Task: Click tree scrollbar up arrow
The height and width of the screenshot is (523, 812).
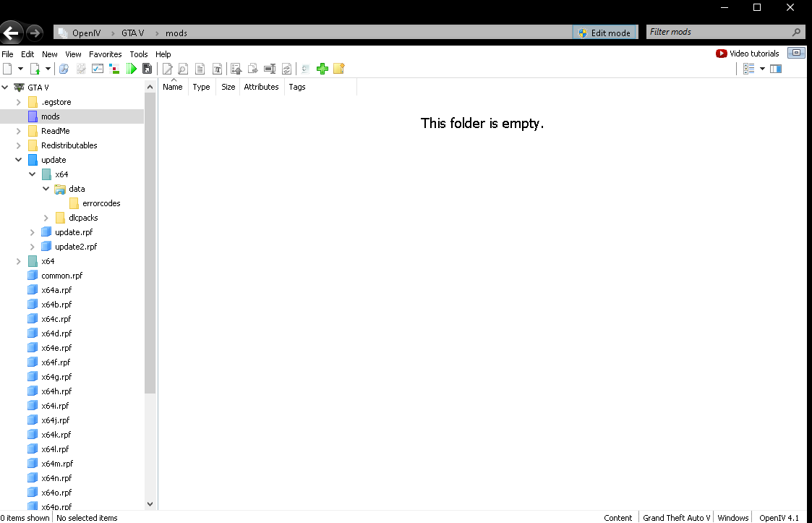Action: [x=150, y=87]
